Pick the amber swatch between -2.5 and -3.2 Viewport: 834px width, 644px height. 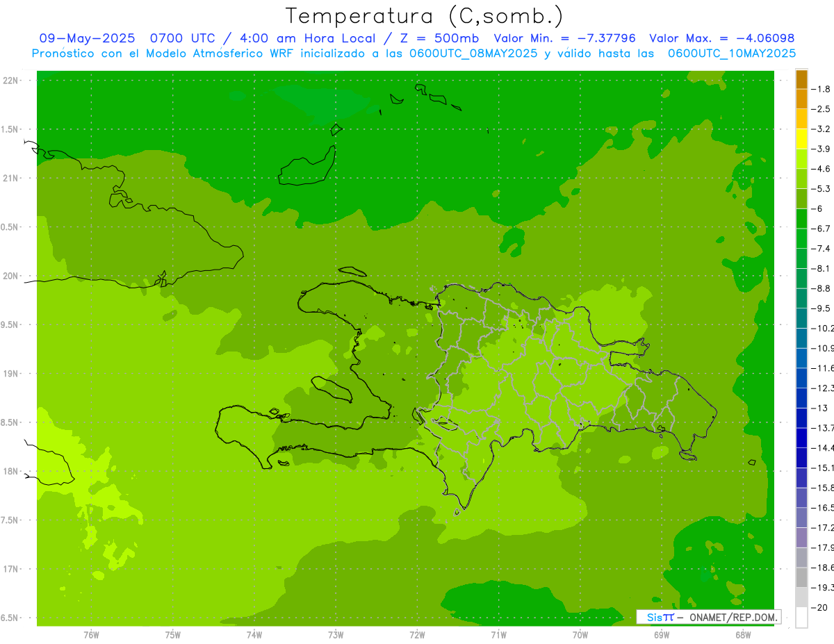pos(801,119)
